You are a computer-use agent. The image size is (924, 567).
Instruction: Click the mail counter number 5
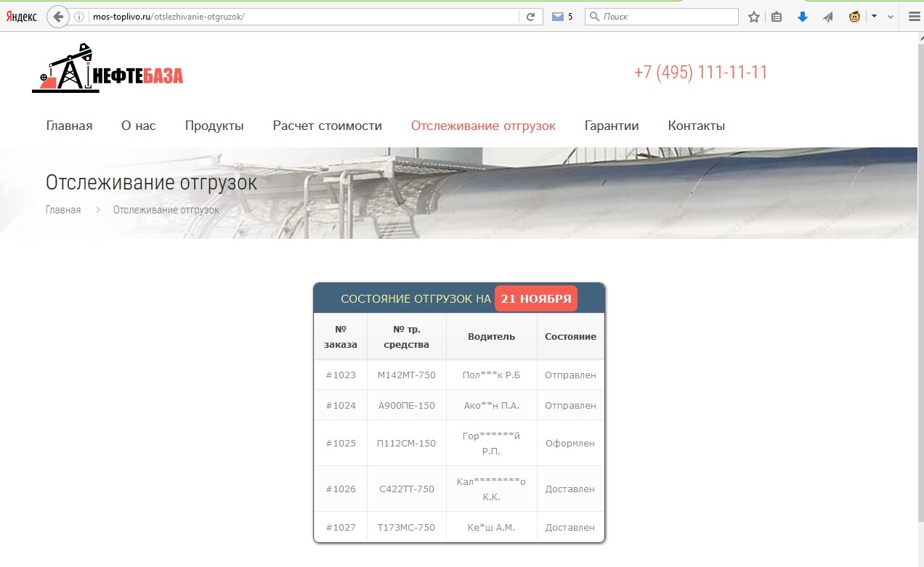570,17
